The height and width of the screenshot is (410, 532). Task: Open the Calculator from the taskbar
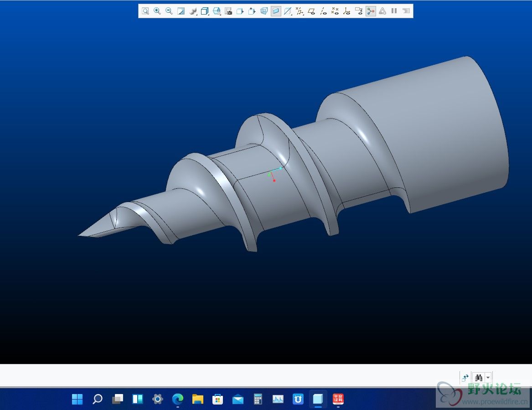pos(258,399)
